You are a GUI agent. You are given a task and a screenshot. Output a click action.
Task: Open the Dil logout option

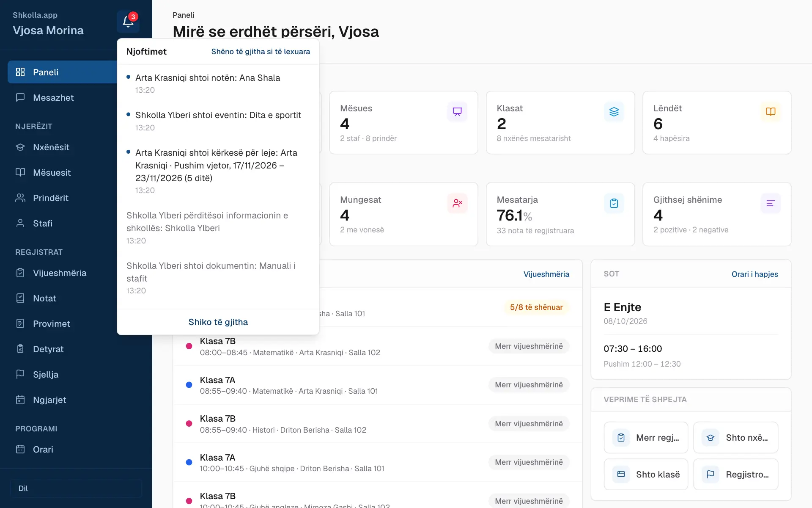76,488
